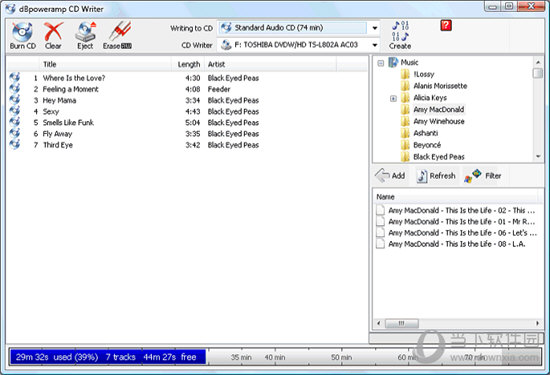The image size is (550, 375).
Task: Click folder icon next to Amy Winehouse
Action: tap(405, 121)
